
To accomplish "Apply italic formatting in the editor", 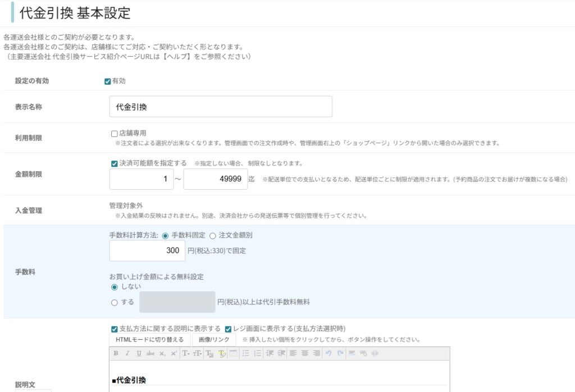I will 127,353.
